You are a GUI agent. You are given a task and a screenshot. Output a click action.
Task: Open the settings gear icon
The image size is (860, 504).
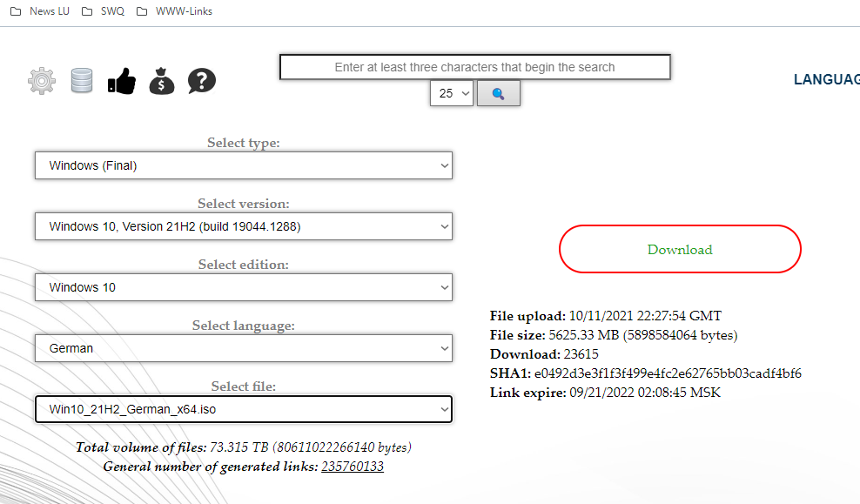point(42,81)
